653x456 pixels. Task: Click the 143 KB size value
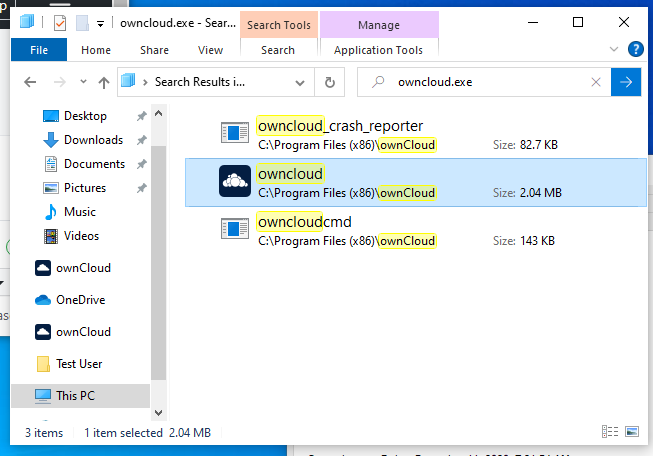pos(537,241)
